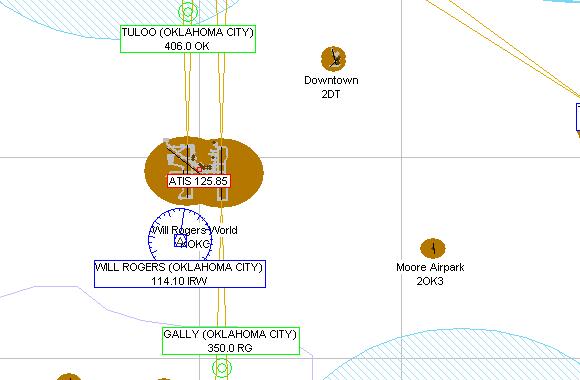Click the 2DT airport identifier
This screenshot has width=580, height=380.
pos(331,94)
